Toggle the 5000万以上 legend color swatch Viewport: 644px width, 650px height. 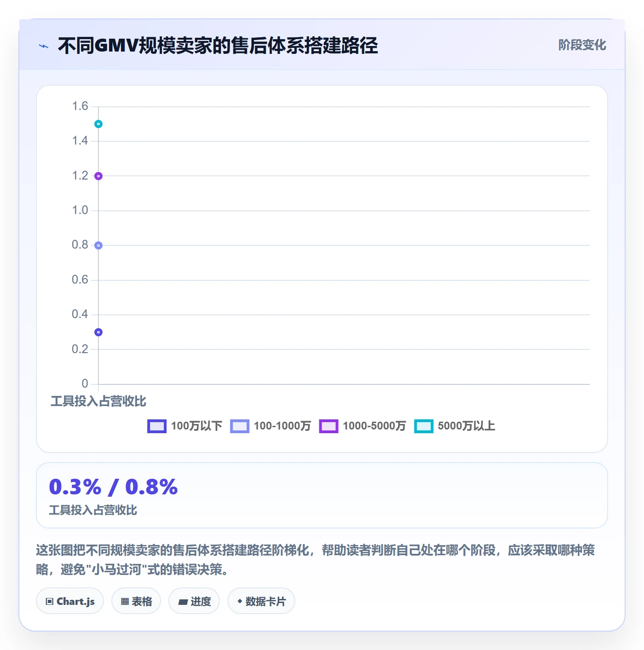(424, 426)
